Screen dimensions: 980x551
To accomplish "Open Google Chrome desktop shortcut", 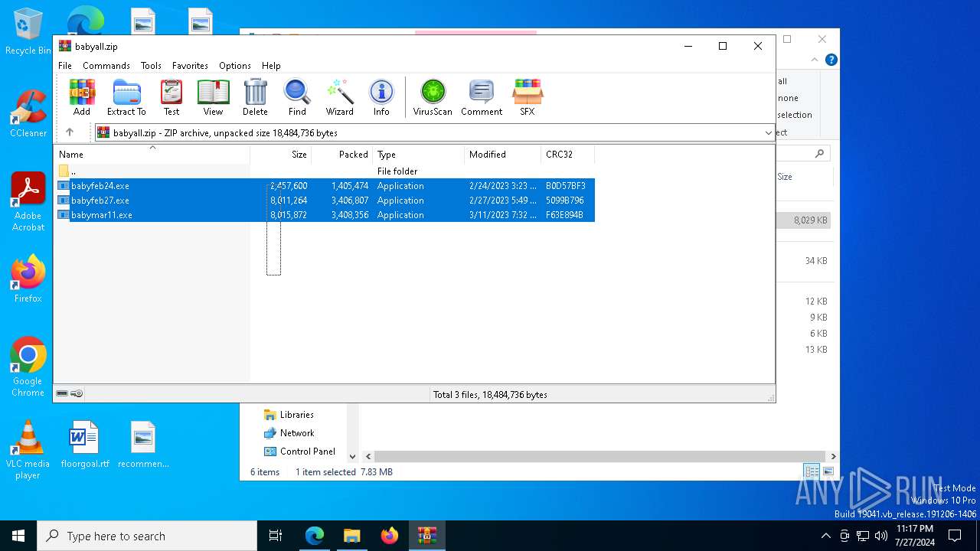I will (x=28, y=367).
